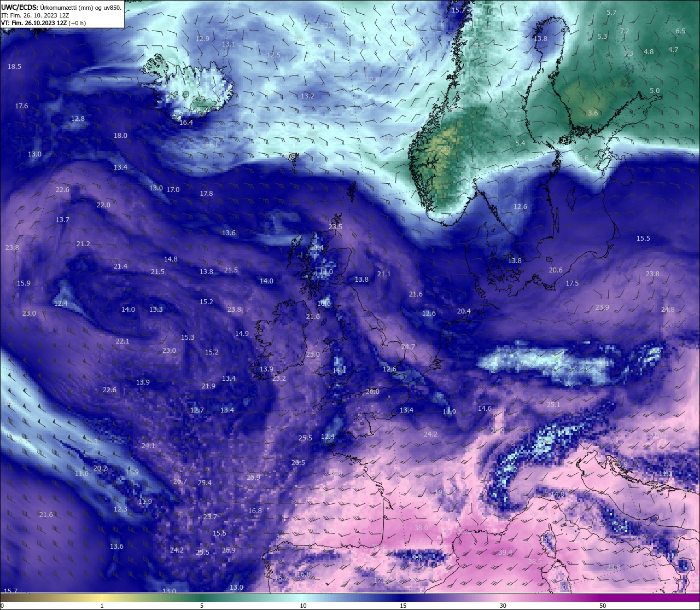Image resolution: width=700 pixels, height=610 pixels.
Task: Select the 25.0 value over the Irish Sea
Action: pyautogui.click(x=313, y=355)
